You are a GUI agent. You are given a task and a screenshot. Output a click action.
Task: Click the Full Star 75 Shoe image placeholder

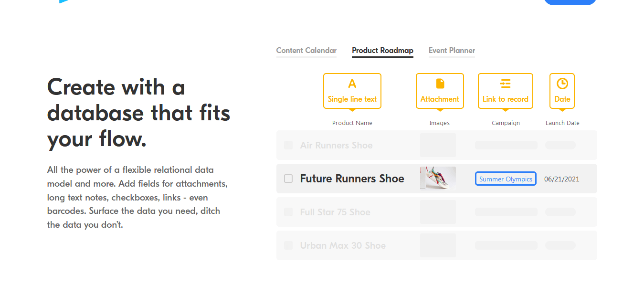pos(438,212)
